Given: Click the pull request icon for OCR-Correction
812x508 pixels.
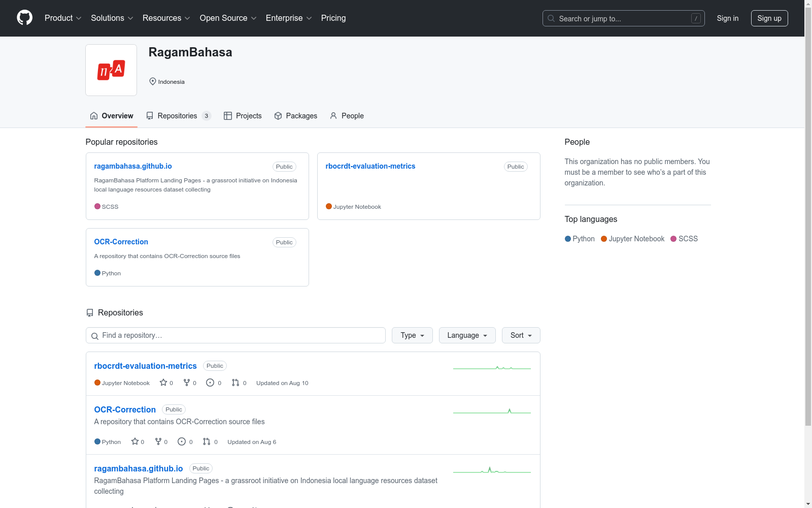Looking at the screenshot, I should pos(207,441).
